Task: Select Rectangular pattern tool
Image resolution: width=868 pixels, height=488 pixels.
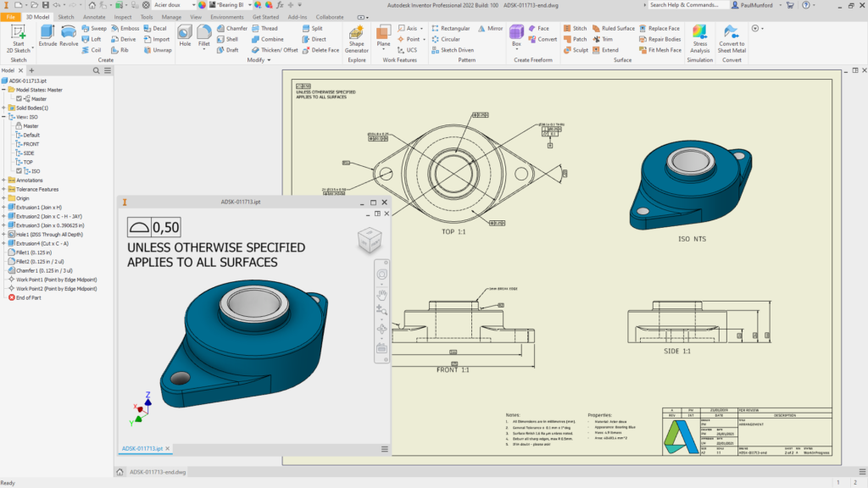Action: (451, 28)
